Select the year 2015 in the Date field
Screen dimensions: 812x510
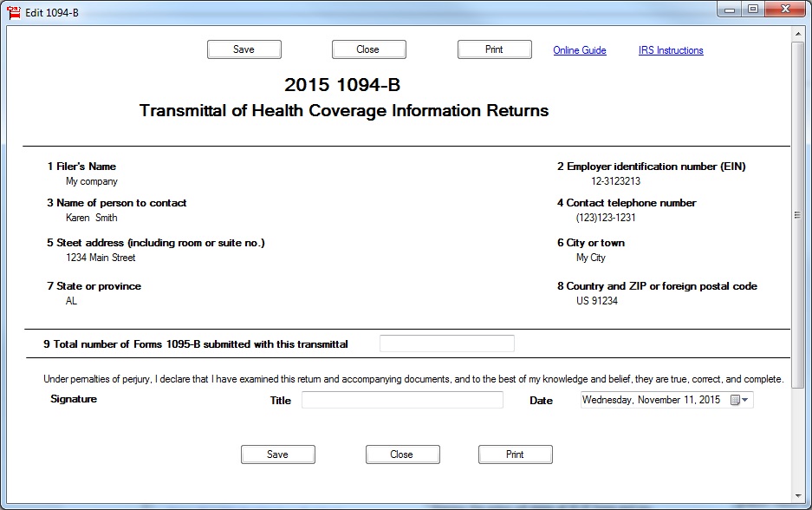tap(710, 400)
